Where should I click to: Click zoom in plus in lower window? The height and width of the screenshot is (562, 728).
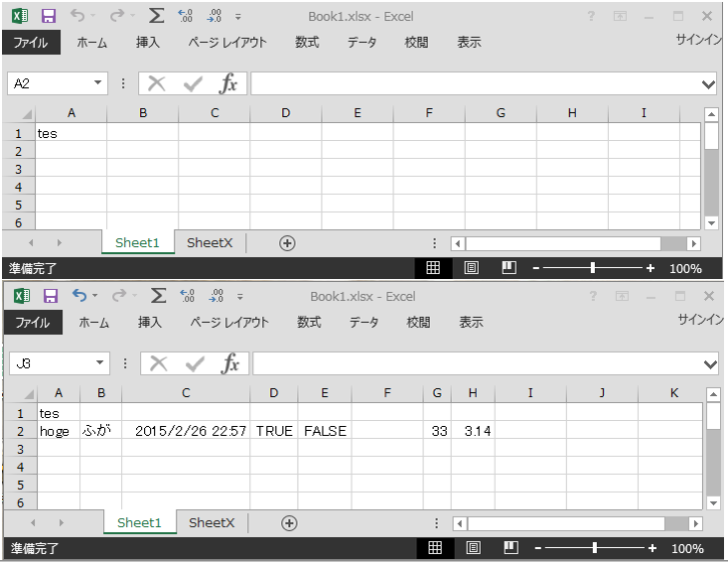pos(653,548)
